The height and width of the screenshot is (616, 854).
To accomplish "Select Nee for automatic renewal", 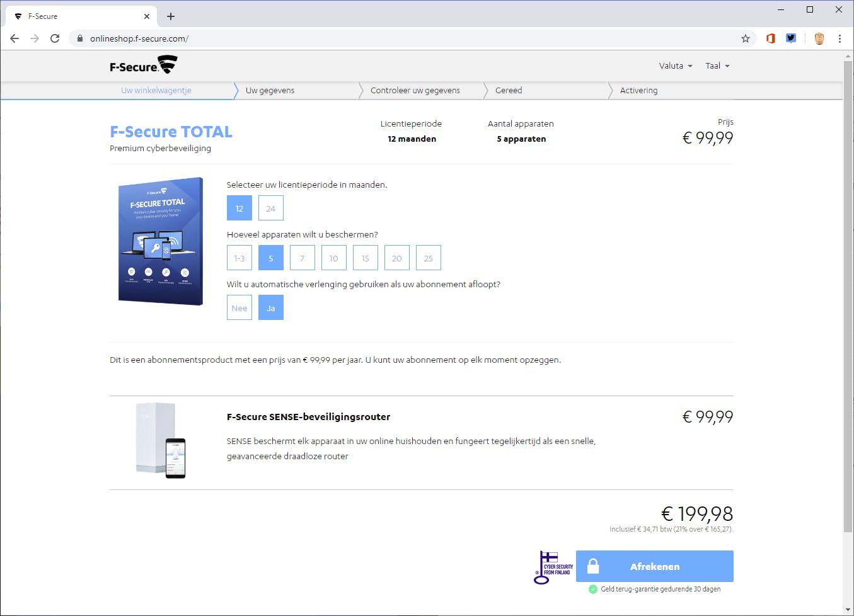I will (x=239, y=307).
